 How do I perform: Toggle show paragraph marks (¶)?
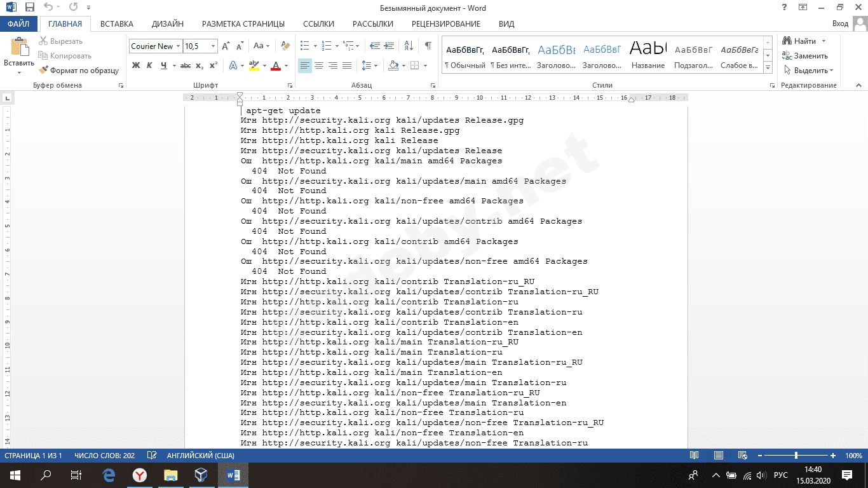428,46
